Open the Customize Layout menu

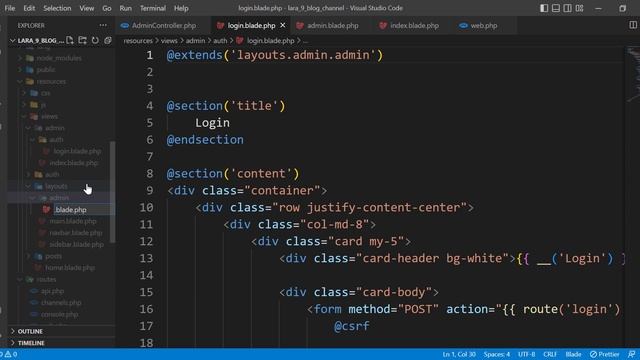[x=579, y=8]
